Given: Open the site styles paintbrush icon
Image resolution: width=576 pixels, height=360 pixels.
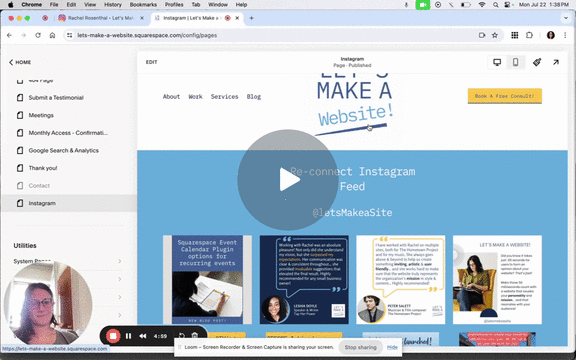Looking at the screenshot, I should tap(537, 62).
